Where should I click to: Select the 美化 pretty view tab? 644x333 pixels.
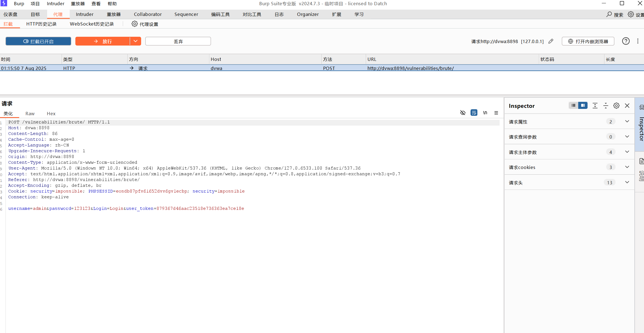tap(8, 114)
